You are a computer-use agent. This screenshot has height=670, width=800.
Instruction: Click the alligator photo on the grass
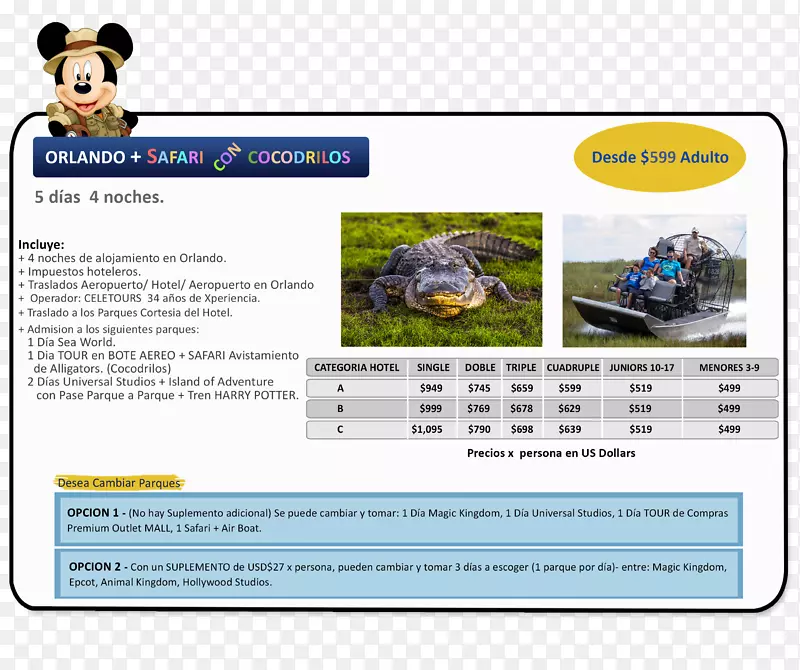click(441, 280)
